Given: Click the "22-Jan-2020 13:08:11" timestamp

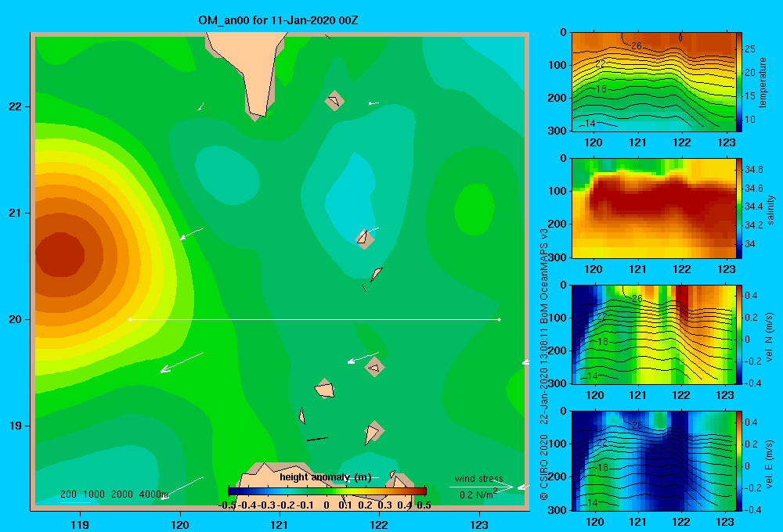Looking at the screenshot, I should click(544, 376).
